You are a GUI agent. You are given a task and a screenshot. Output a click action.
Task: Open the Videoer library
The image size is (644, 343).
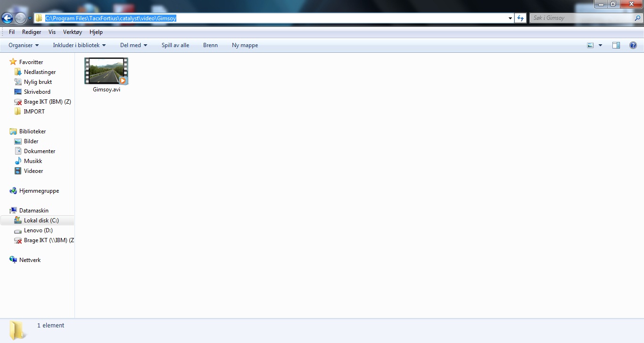[x=33, y=171]
